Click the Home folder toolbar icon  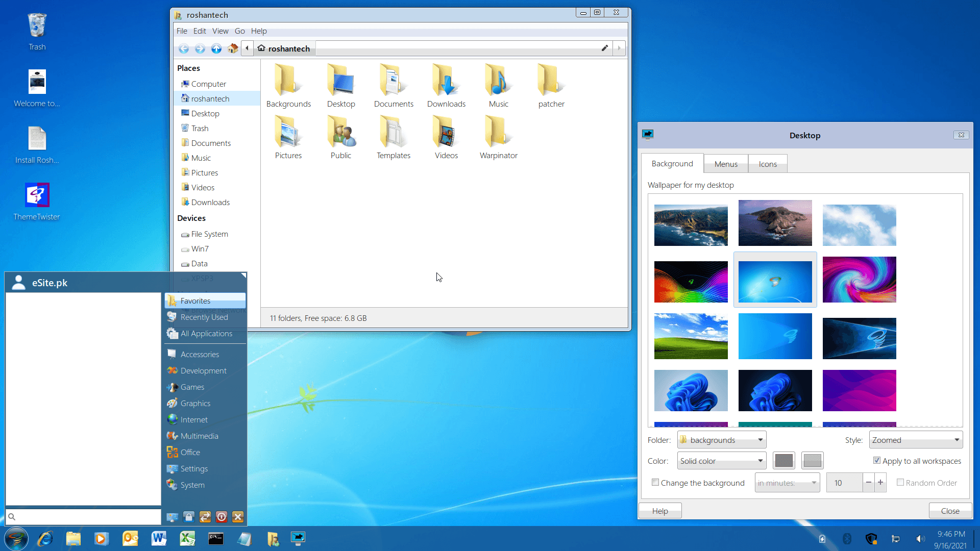click(233, 48)
